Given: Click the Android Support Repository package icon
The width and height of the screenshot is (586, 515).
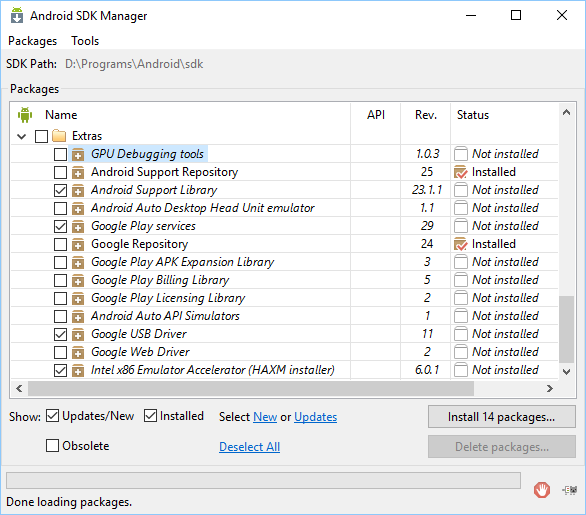Looking at the screenshot, I should coord(78,172).
